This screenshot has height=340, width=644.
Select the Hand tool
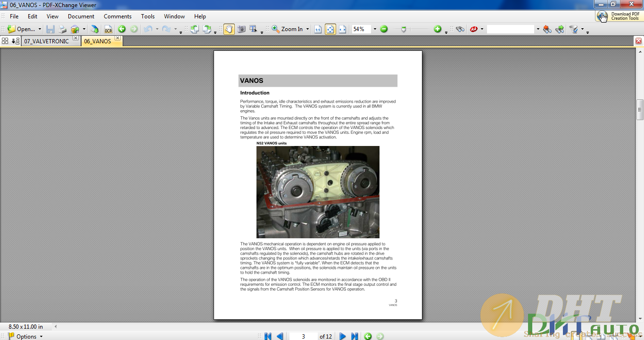[229, 29]
